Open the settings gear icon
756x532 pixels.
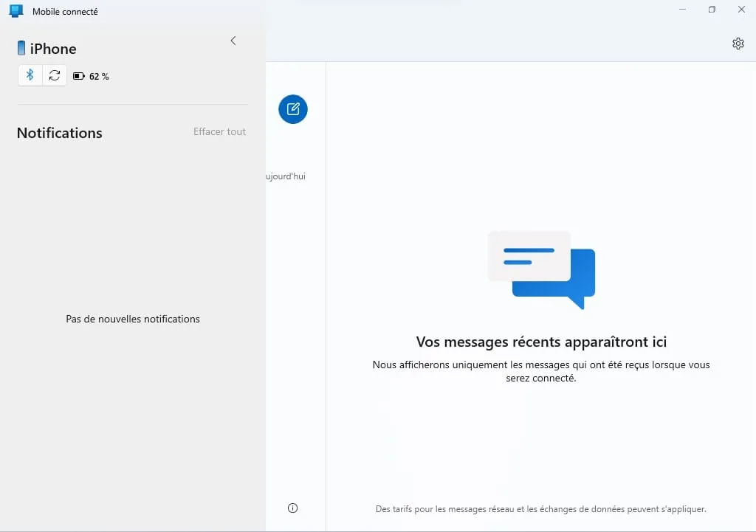(x=738, y=44)
